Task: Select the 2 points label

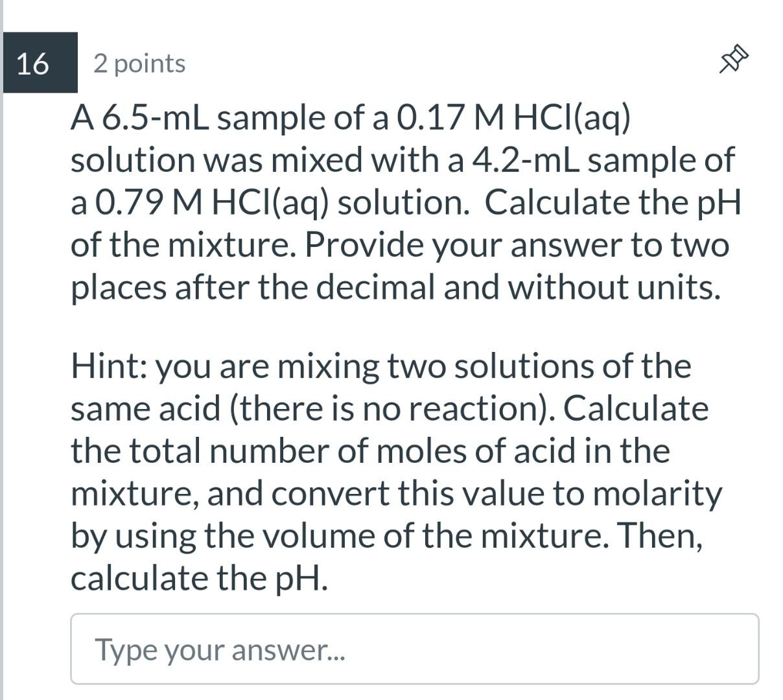Action: click(139, 63)
